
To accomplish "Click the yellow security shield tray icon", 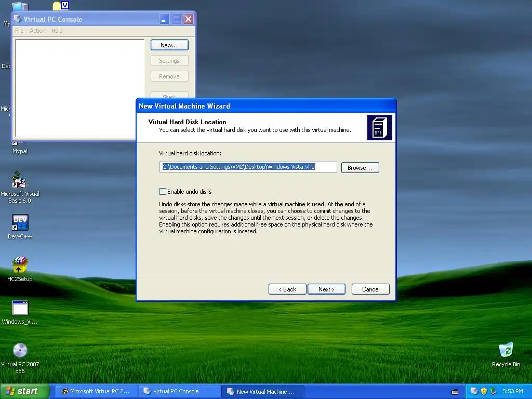I will [x=484, y=391].
